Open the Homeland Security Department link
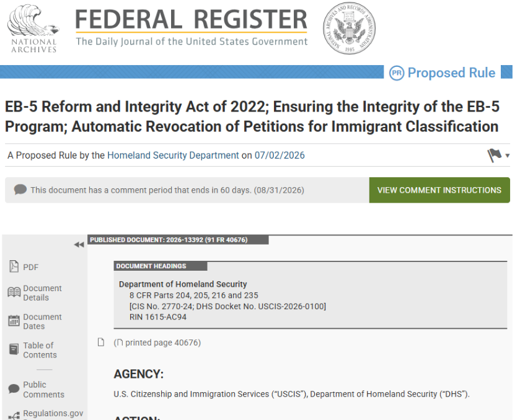The width and height of the screenshot is (520, 420). pos(173,155)
